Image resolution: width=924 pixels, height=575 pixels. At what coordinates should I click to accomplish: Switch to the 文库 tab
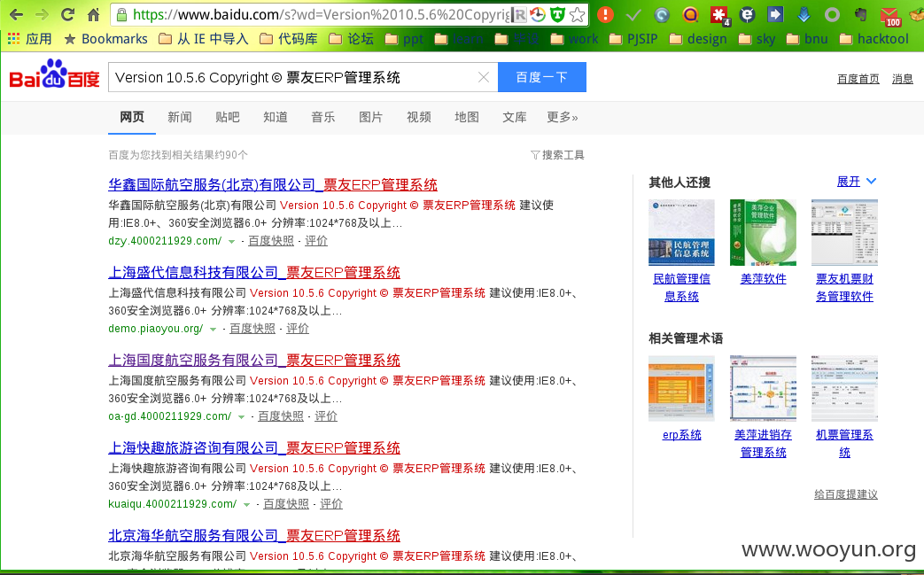(x=515, y=117)
